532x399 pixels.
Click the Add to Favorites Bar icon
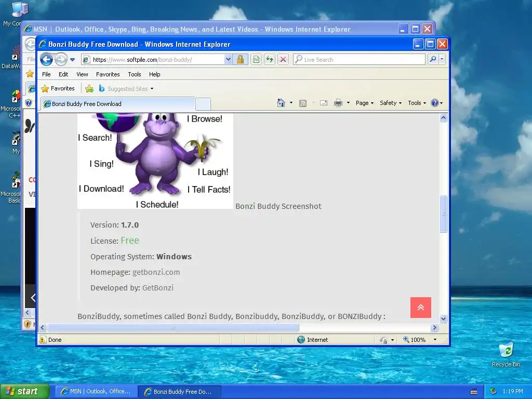pyautogui.click(x=89, y=89)
